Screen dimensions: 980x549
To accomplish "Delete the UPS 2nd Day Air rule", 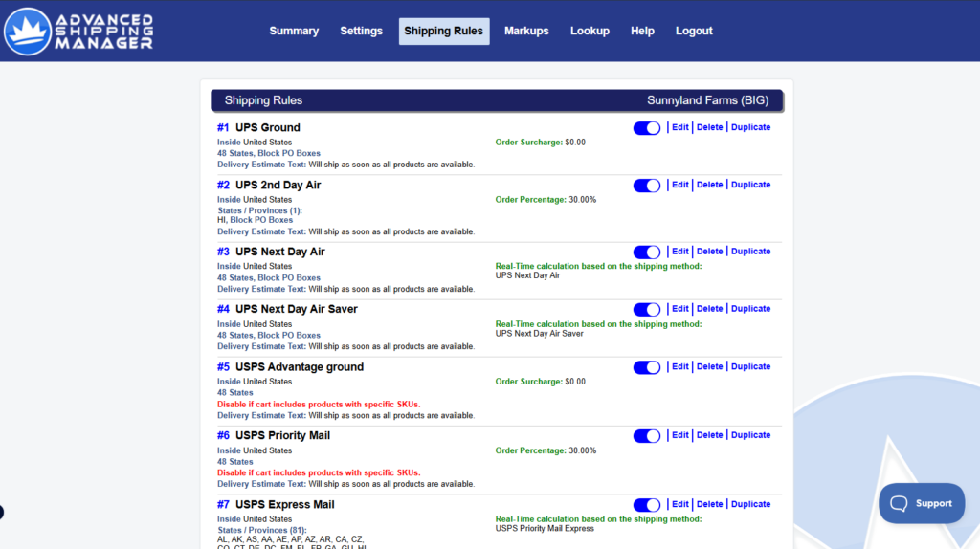I will 709,185.
